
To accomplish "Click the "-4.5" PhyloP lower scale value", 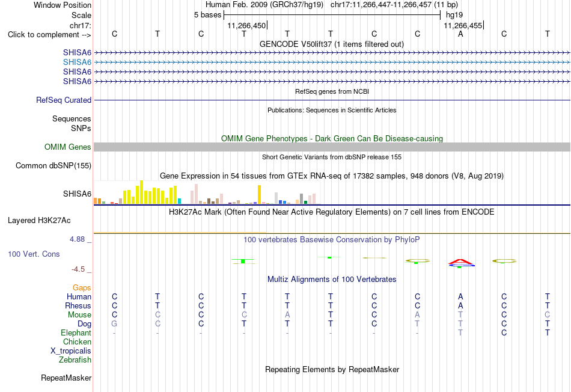I will [x=78, y=269].
